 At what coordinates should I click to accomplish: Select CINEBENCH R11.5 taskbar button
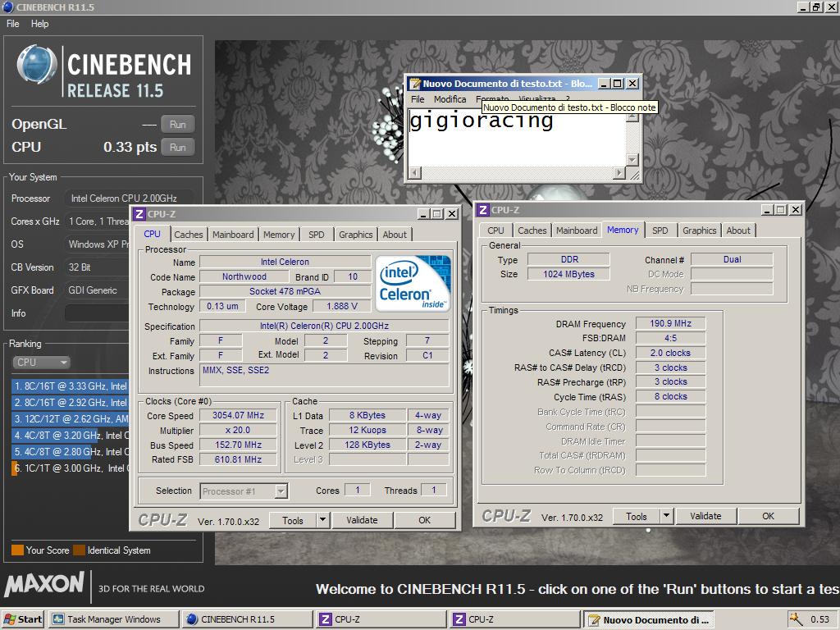247,619
